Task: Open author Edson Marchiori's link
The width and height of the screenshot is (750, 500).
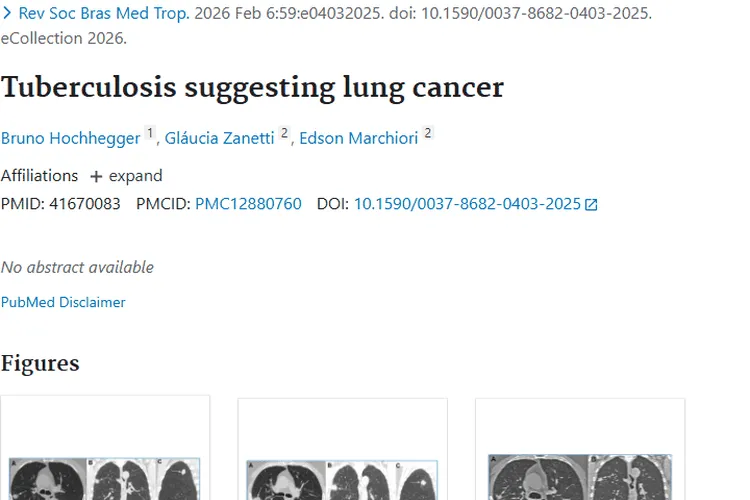Action: coord(358,138)
